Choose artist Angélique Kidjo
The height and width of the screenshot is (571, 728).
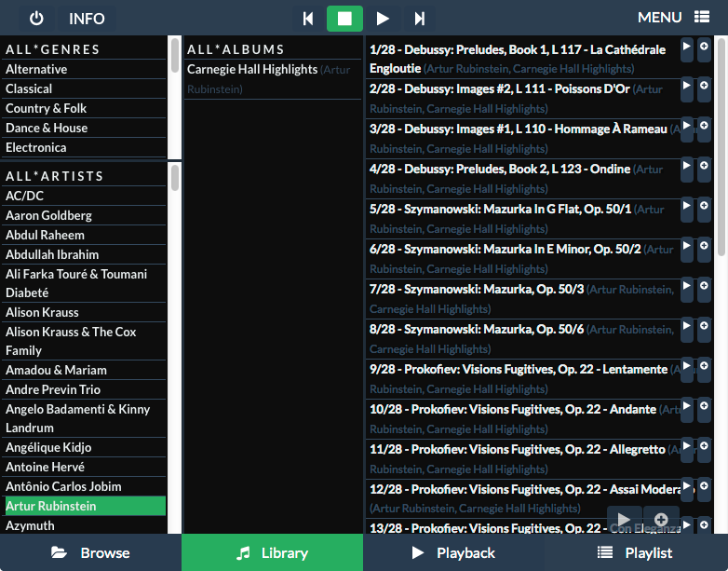(84, 447)
